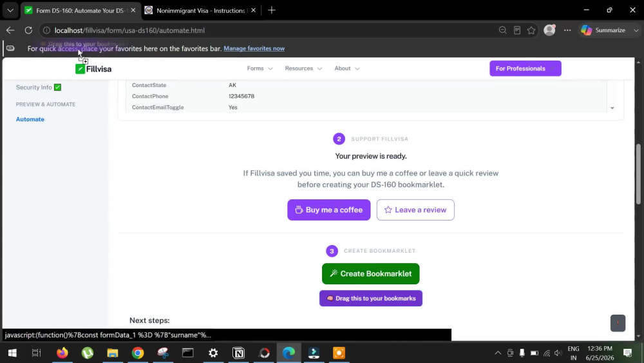The width and height of the screenshot is (644, 363).
Task: Open Windows Settings gear on taskbar
Action: pos(213,353)
